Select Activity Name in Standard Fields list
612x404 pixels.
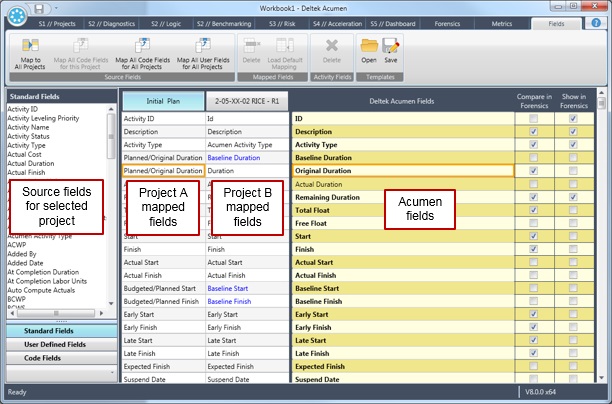(x=30, y=128)
